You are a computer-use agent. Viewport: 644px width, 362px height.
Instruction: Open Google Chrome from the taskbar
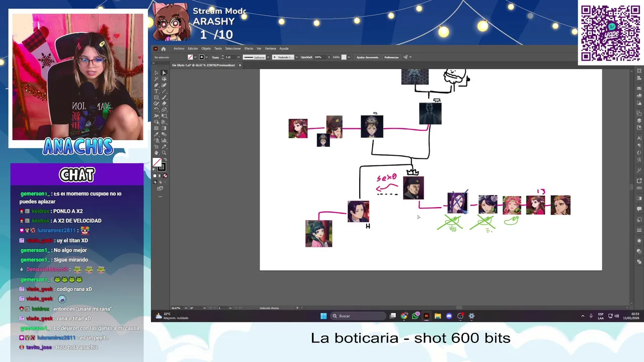click(404, 316)
